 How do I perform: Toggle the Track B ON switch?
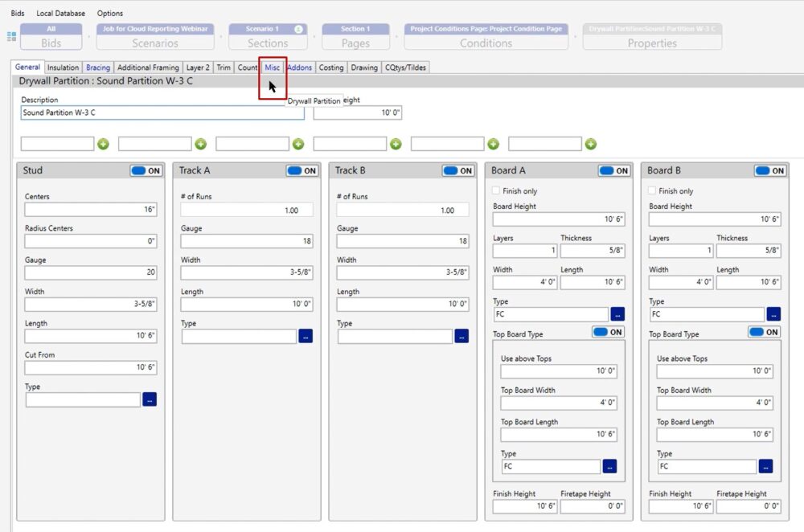coord(457,170)
